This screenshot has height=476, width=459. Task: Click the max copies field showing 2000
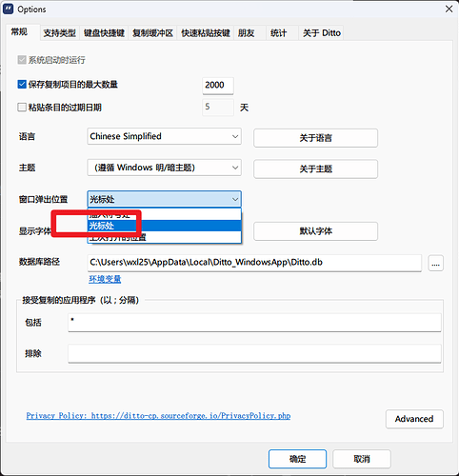click(218, 86)
